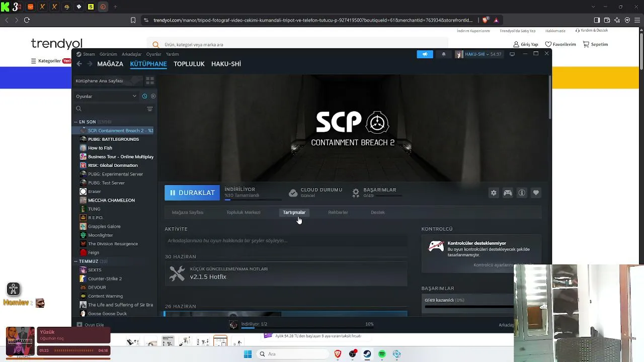Show game info via the info icon
The width and height of the screenshot is (644, 362).
(522, 193)
